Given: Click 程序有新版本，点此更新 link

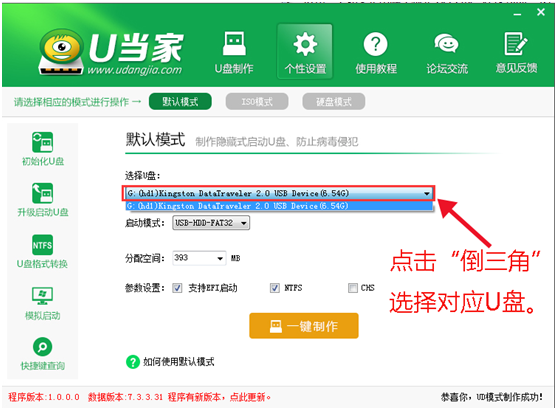Looking at the screenshot, I should pos(219,397).
